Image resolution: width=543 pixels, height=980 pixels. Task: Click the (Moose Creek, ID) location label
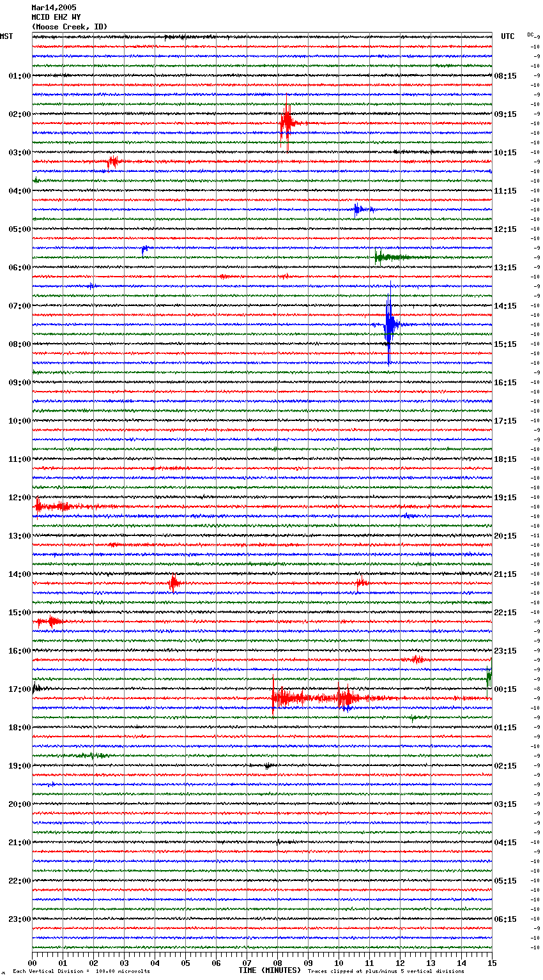tap(69, 27)
